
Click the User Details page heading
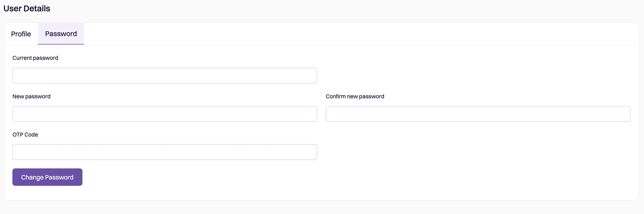click(x=27, y=8)
